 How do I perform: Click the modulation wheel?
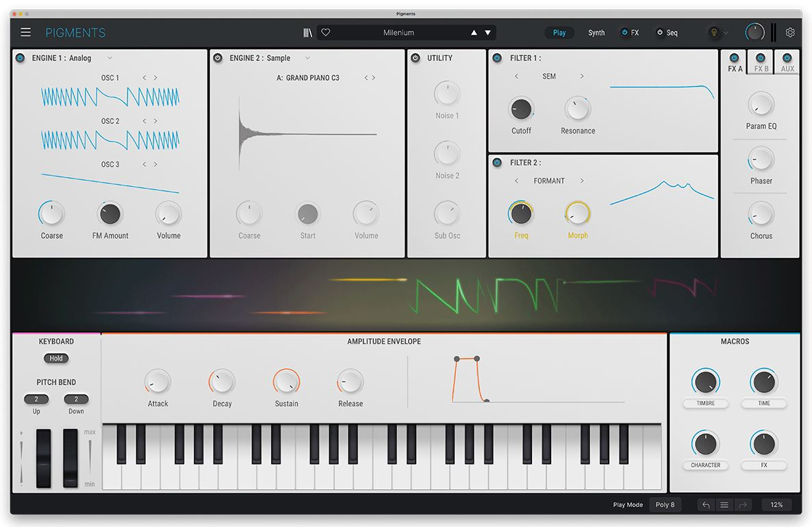coord(70,458)
